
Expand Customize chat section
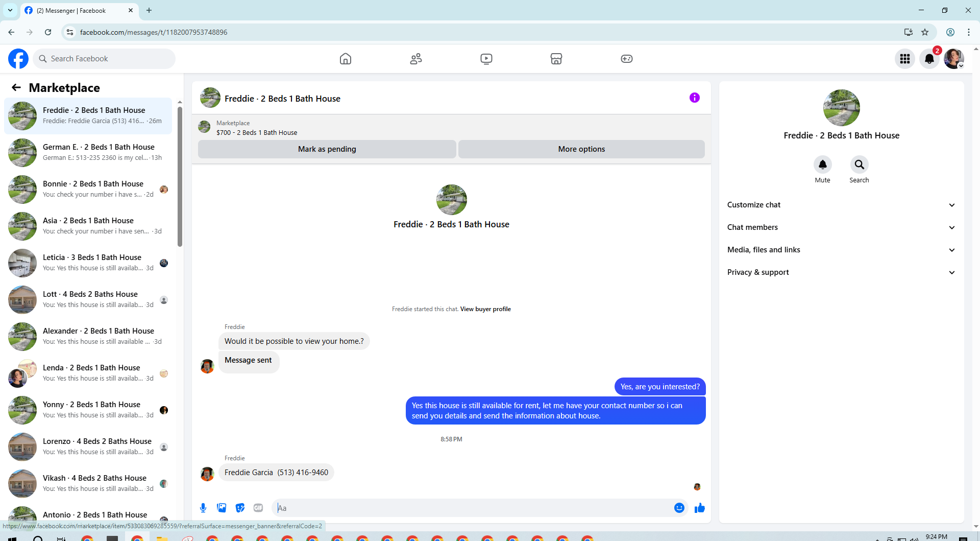click(841, 205)
